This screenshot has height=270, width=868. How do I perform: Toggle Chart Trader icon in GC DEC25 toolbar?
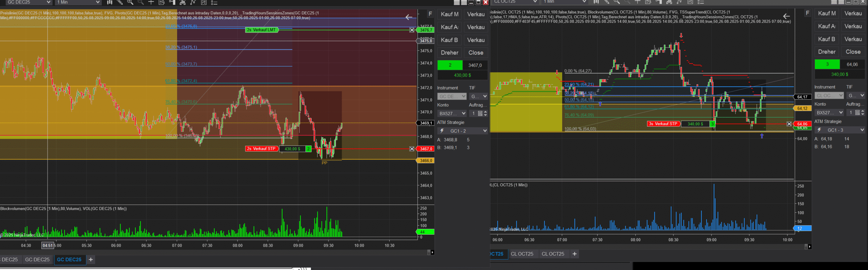click(172, 2)
